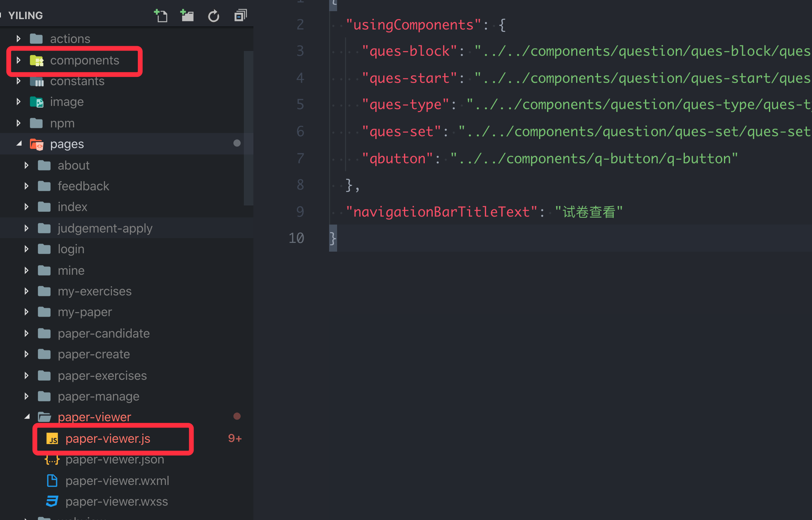This screenshot has height=520, width=812.
Task: Expand the actions folder
Action: click(x=18, y=38)
